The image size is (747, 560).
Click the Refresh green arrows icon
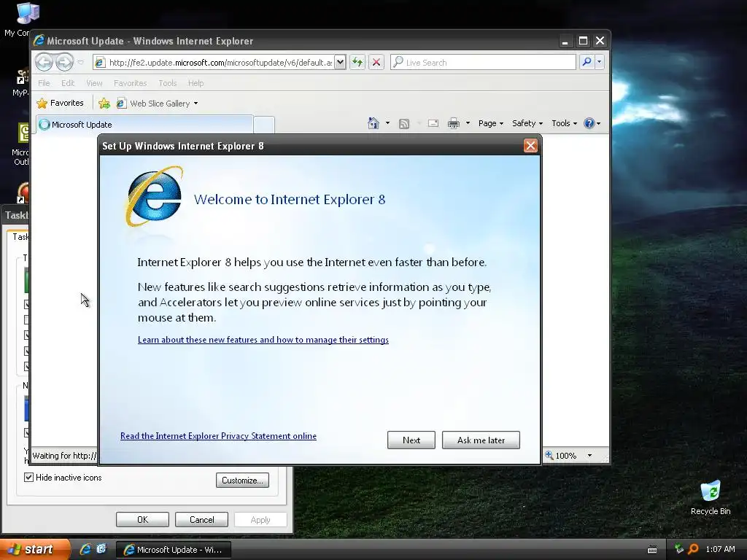(x=357, y=62)
